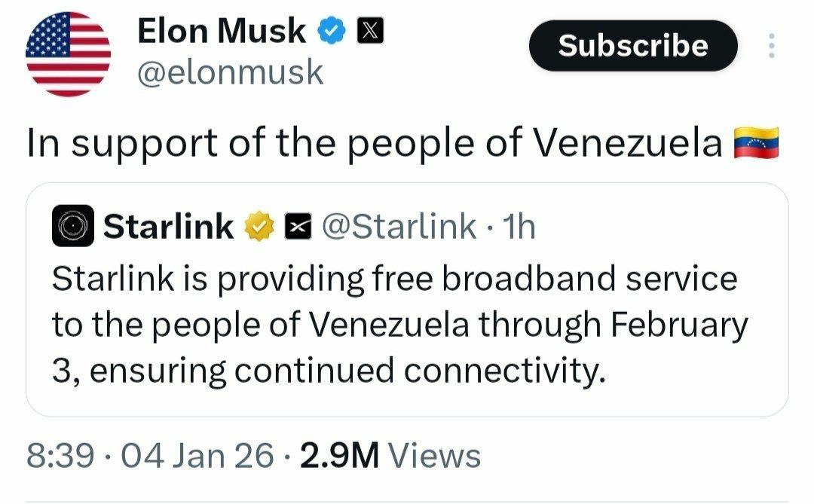The image size is (814, 504).
Task: Click the Venezuela flag emoji
Action: [755, 142]
